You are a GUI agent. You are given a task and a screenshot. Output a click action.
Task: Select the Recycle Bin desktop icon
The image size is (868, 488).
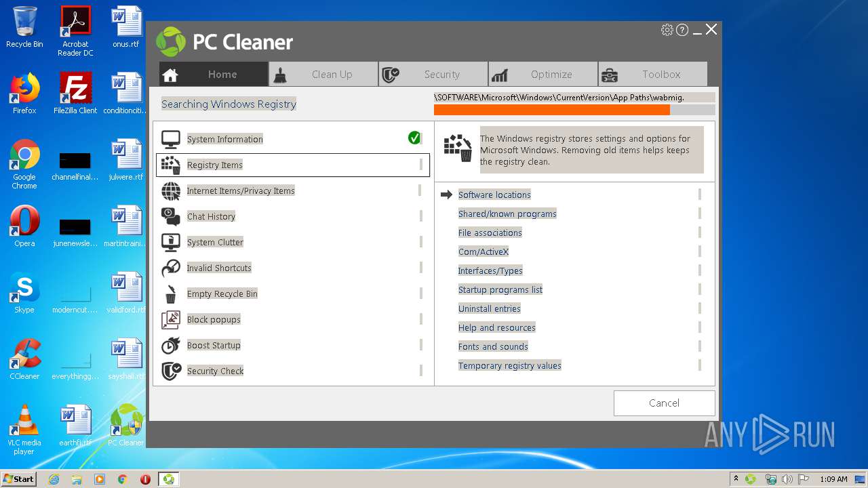(x=24, y=27)
